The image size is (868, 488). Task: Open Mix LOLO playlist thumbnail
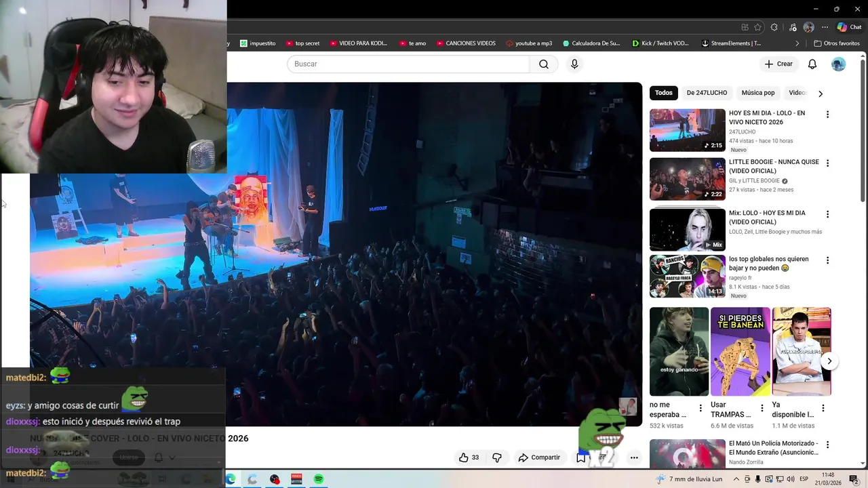(x=688, y=230)
